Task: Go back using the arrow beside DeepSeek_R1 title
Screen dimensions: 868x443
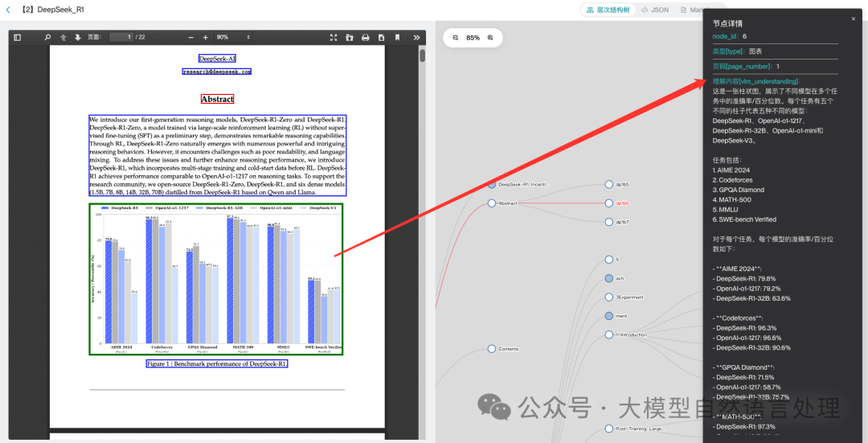Action: (x=8, y=10)
